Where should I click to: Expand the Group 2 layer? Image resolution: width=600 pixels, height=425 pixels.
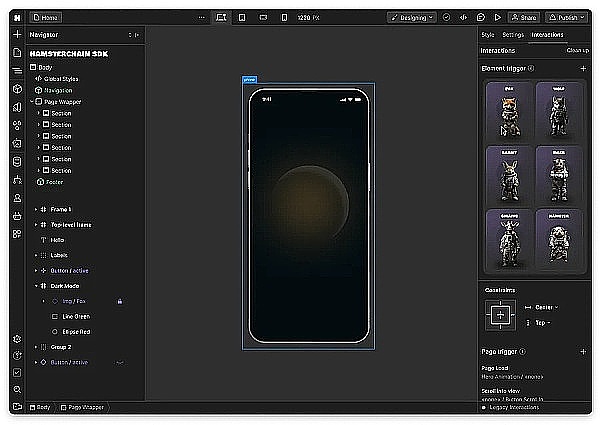tap(37, 347)
